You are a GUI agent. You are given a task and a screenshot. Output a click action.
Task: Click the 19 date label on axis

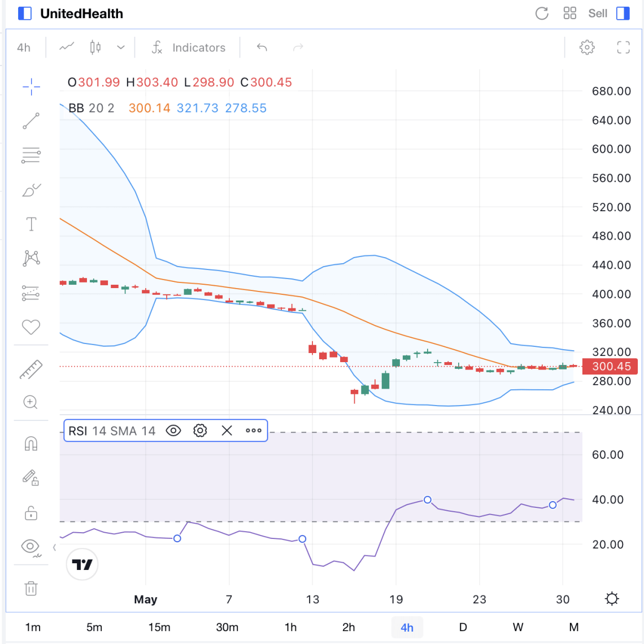coord(396,599)
